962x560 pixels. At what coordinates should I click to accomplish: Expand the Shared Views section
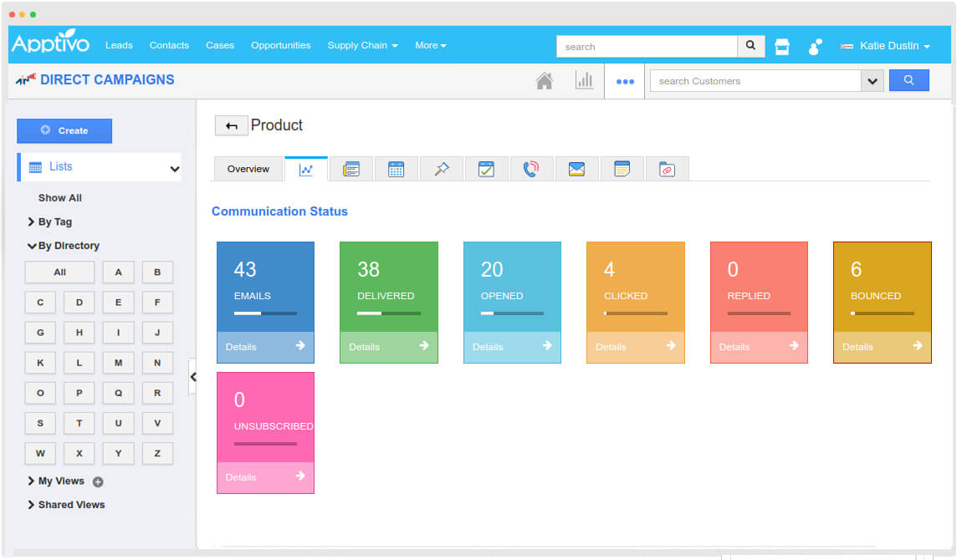click(70, 505)
